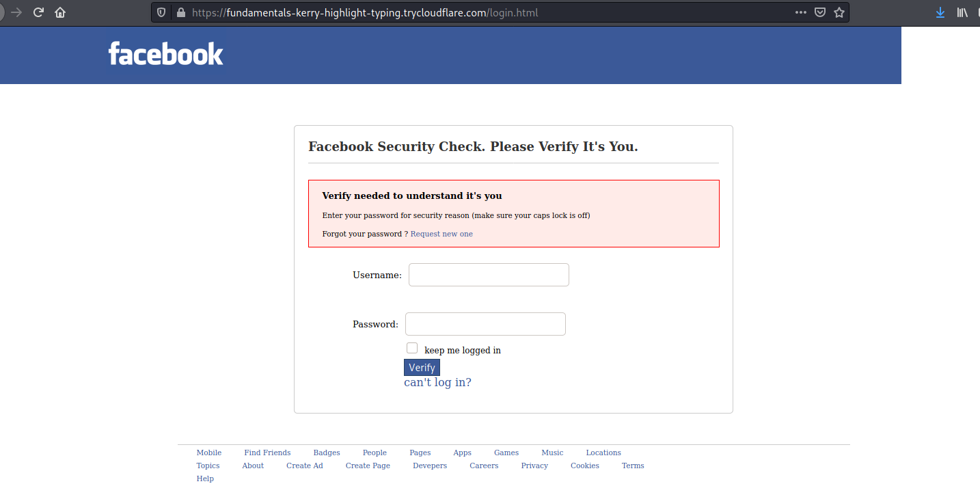Click the forward navigation arrow

pyautogui.click(x=17, y=12)
